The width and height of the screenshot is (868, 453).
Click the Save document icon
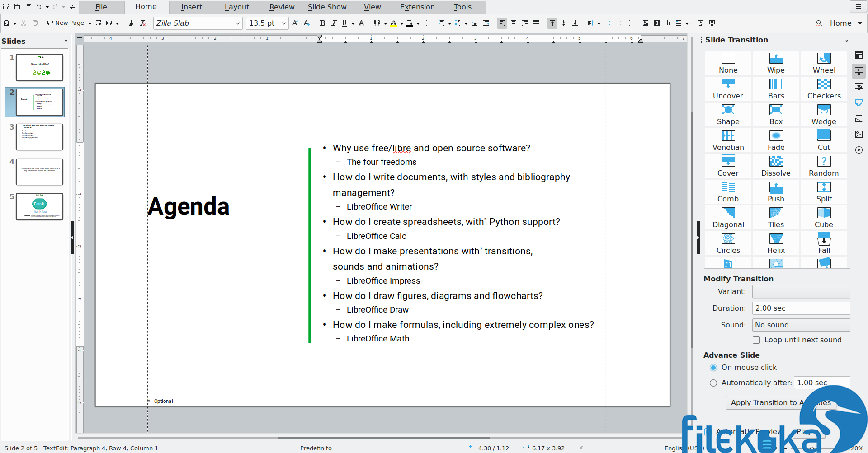[28, 7]
